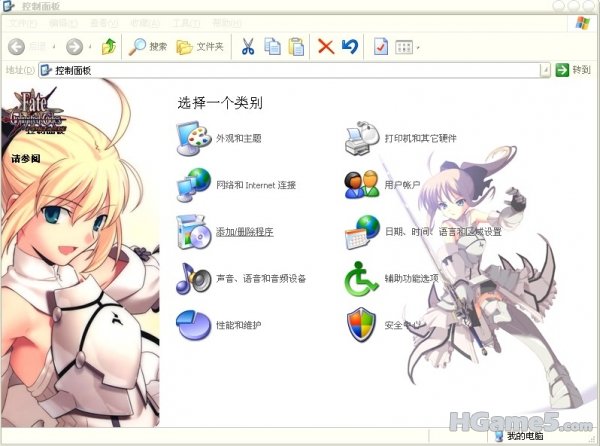The image size is (600, 446).
Task: Open the address bar dropdown arrow
Action: (545, 70)
